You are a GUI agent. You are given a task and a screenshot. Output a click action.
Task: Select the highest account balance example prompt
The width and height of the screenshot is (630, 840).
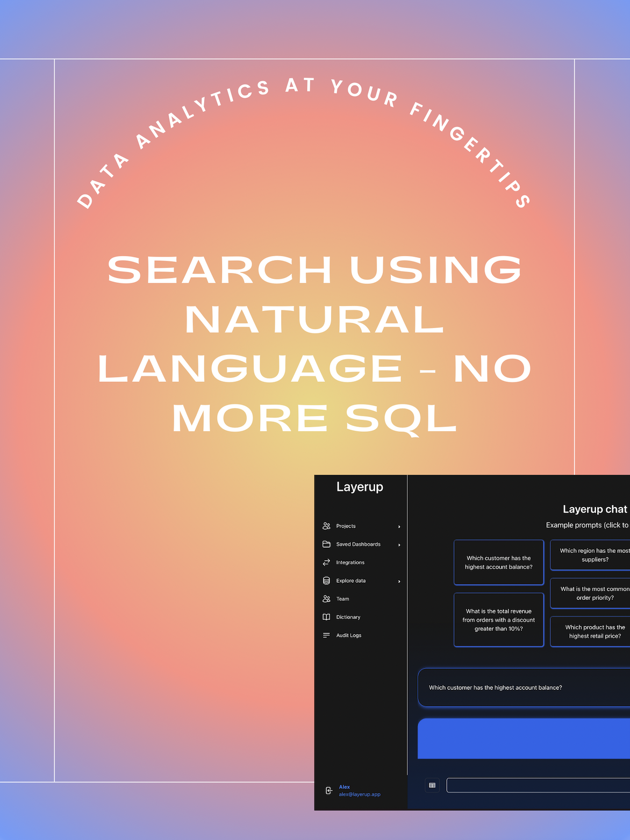[x=498, y=563]
